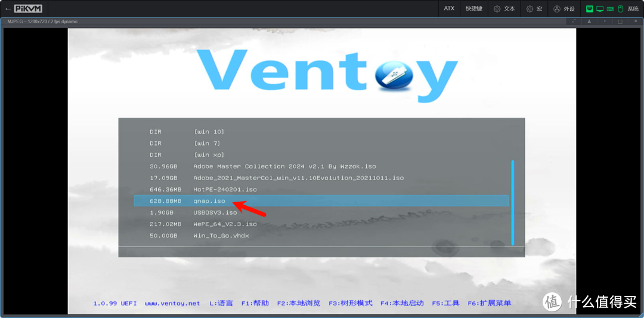Select the Adobe Master Collection 2024 v2.1 iso
This screenshot has height=318, width=644.
(321, 166)
